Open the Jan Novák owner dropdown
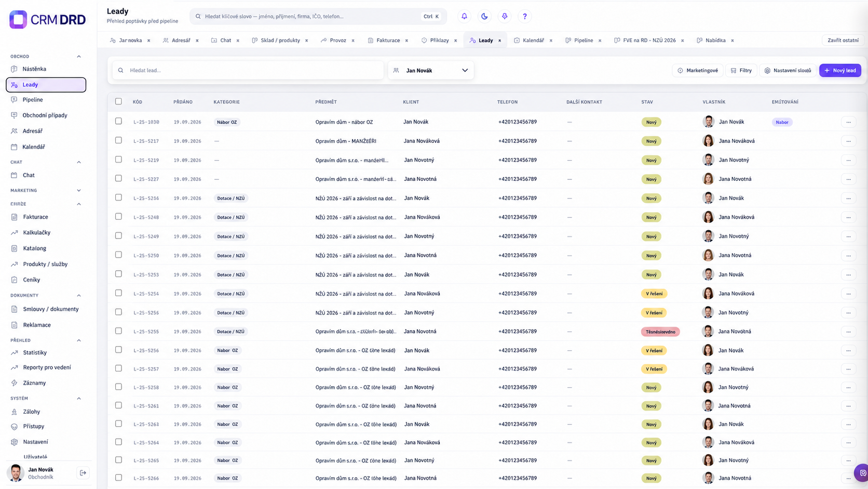Screen dimensions: 868x489 coord(431,70)
